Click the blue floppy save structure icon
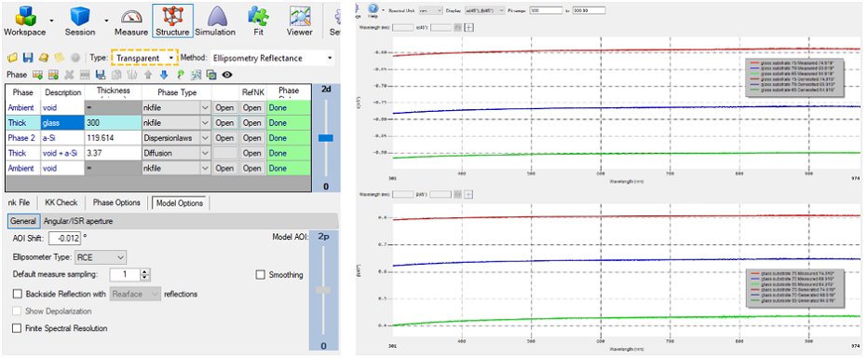The image size is (868, 359). click(x=28, y=58)
